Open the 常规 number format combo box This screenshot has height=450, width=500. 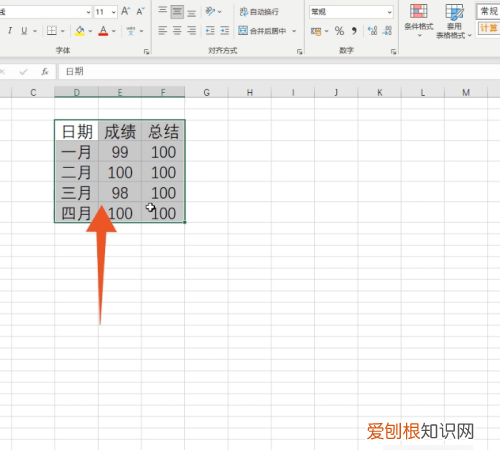351,12
